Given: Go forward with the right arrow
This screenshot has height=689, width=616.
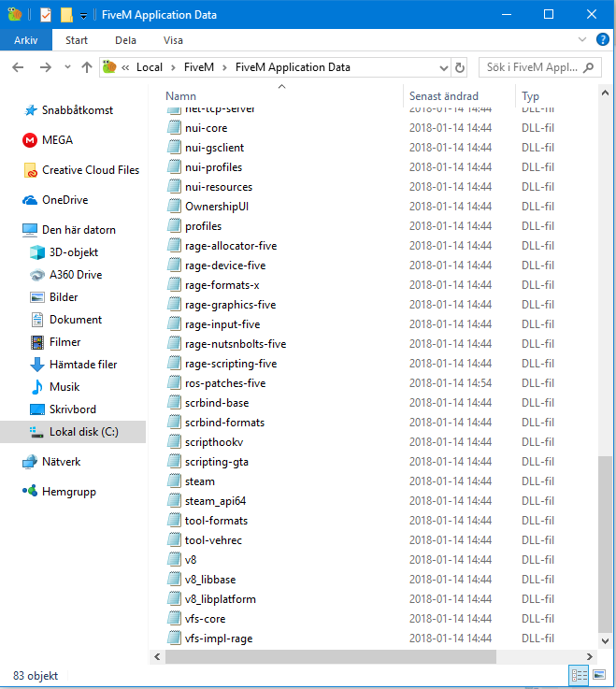Looking at the screenshot, I should point(45,67).
